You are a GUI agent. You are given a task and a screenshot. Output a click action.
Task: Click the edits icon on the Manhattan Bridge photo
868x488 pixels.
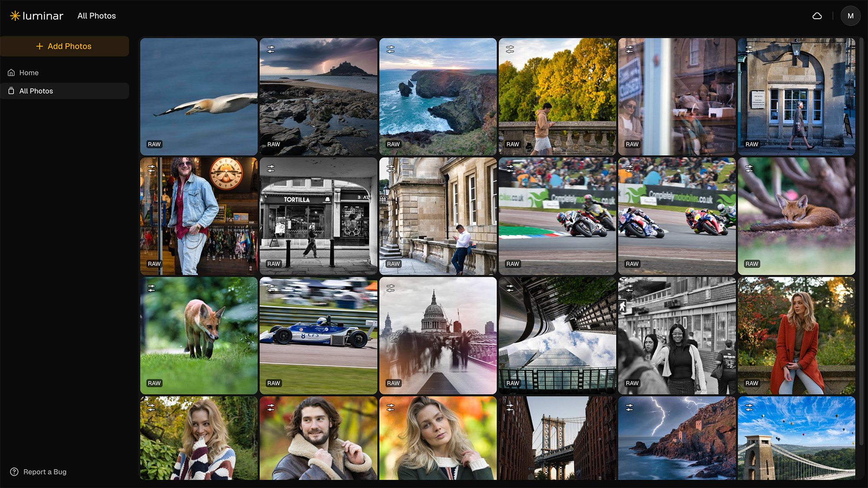point(510,408)
